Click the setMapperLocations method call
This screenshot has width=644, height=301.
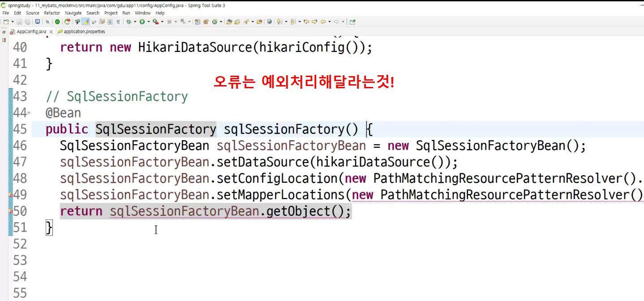pyautogui.click(x=280, y=195)
